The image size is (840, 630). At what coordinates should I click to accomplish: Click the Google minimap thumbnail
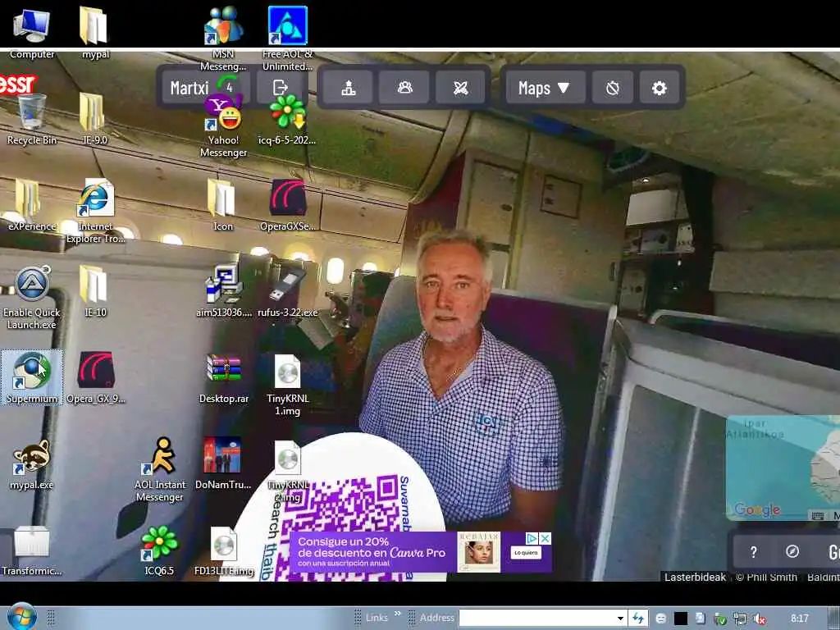(x=783, y=468)
